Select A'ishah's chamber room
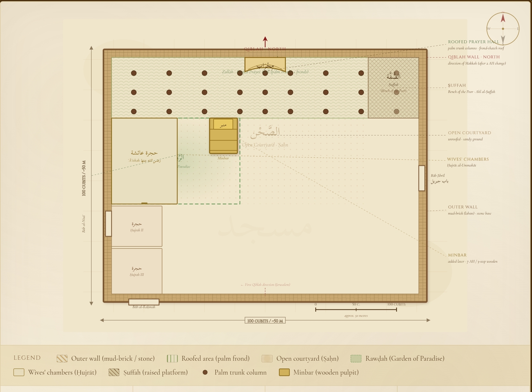532x392 pixels. 144,161
